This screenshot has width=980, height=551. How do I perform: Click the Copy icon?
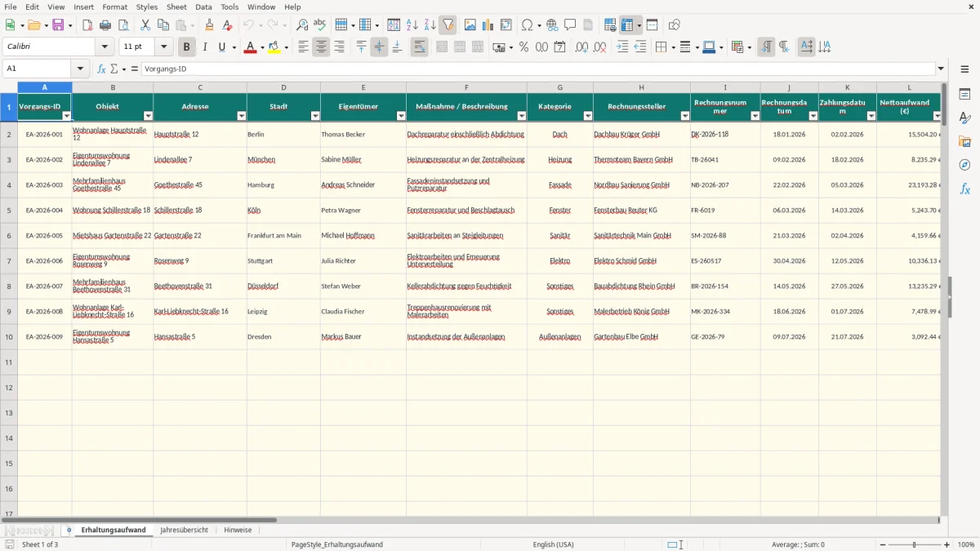click(163, 25)
